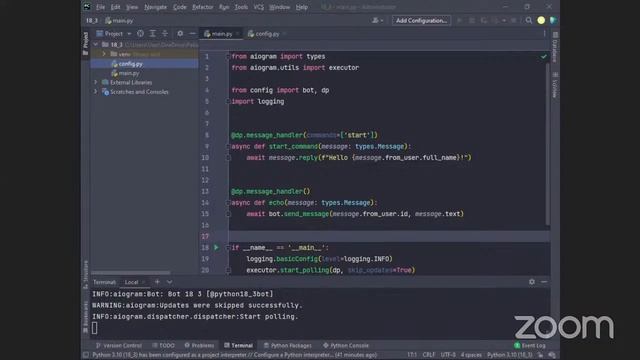
Task: Open the Run menu
Action: pos(224,7)
